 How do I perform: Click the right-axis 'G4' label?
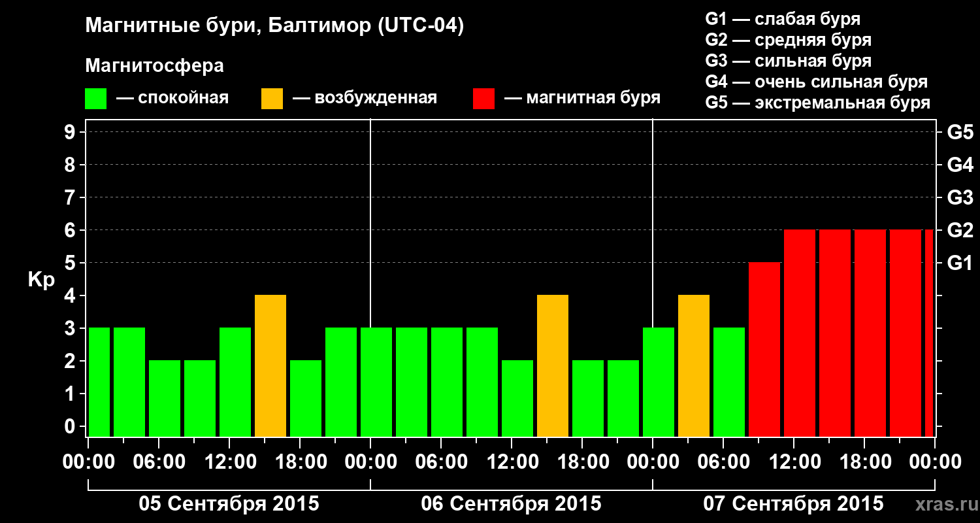(x=960, y=165)
